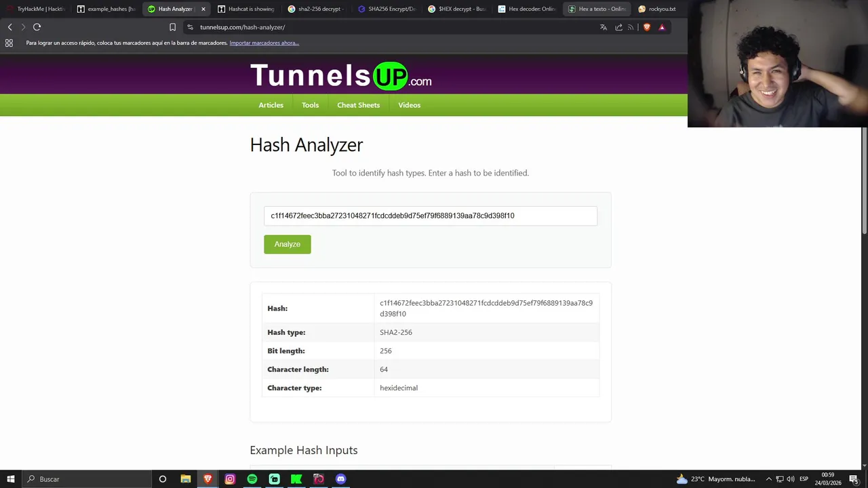Open the Videos menu

[409, 105]
